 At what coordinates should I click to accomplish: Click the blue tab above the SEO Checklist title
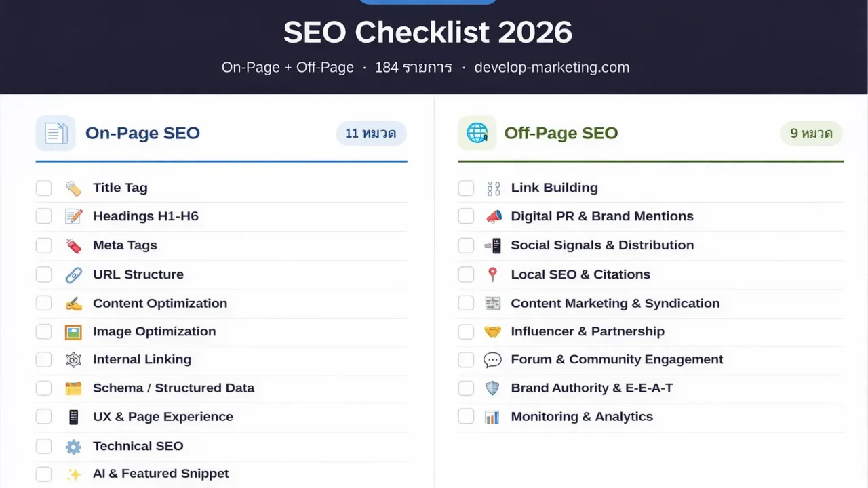pos(428,2)
